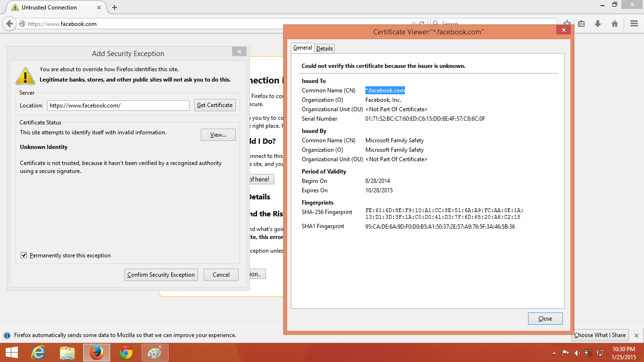Open Google Chrome from the taskbar
This screenshot has width=644, height=362.
pos(126,353)
